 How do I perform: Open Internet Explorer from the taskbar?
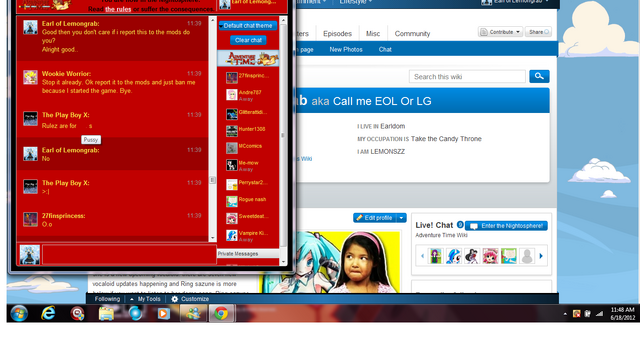point(49,313)
